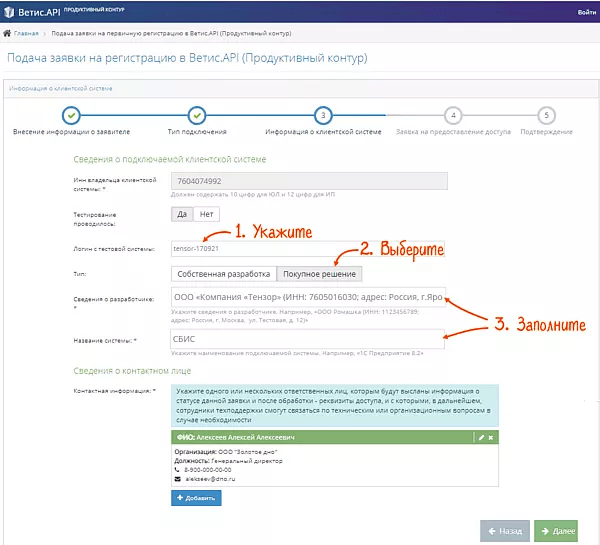Click Войти in the top right corner
Image resolution: width=600 pixels, height=545 pixels.
coord(587,12)
